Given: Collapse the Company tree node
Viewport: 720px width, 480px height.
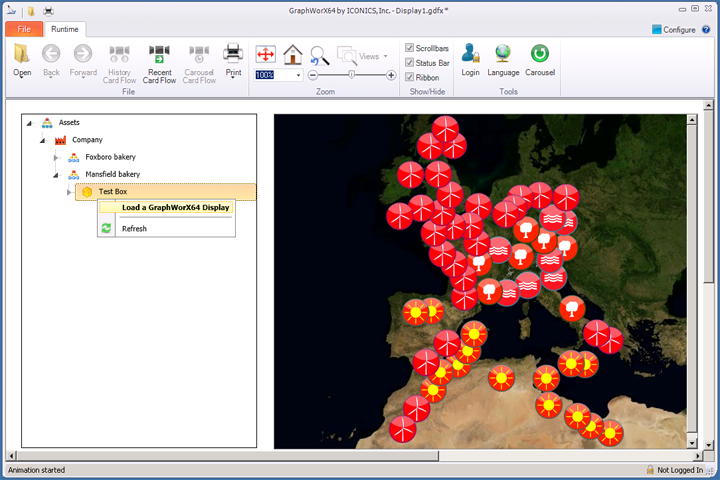Looking at the screenshot, I should (x=43, y=140).
